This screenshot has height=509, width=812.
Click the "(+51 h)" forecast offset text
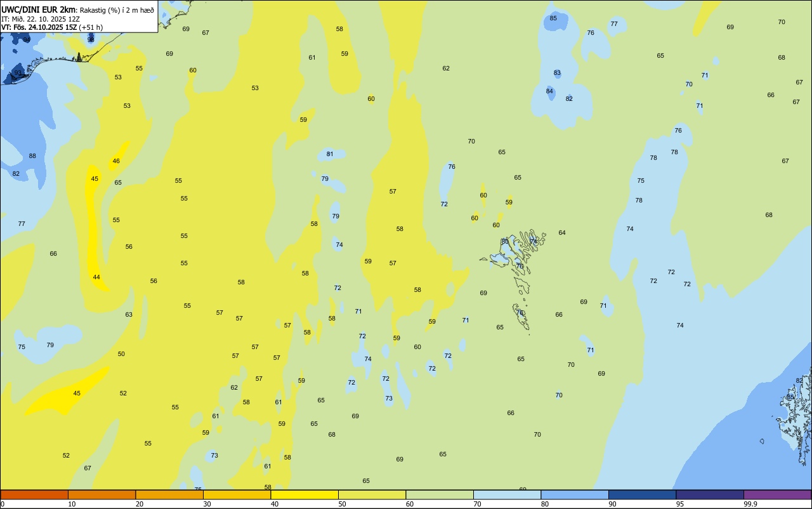[91, 27]
